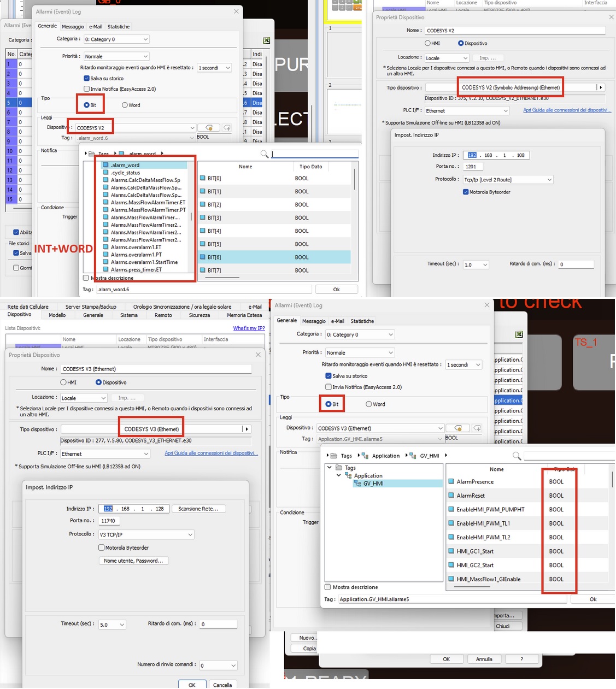This screenshot has width=616, height=689.
Task: Open the Protocollo Tcp/Ip [Level 2 Route] dropdown
Action: 508,180
